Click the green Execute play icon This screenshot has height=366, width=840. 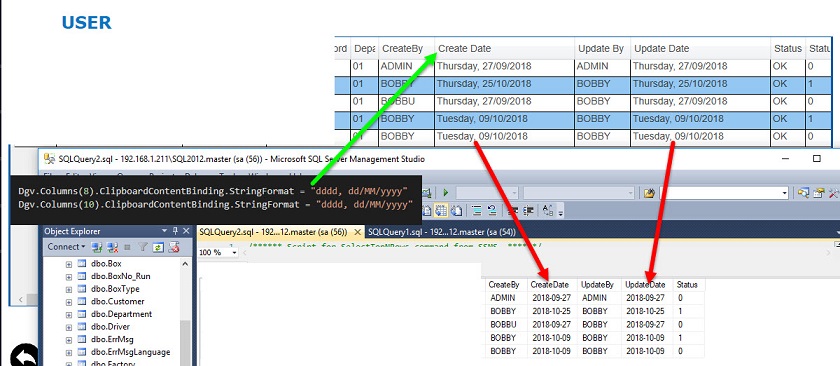click(x=446, y=193)
